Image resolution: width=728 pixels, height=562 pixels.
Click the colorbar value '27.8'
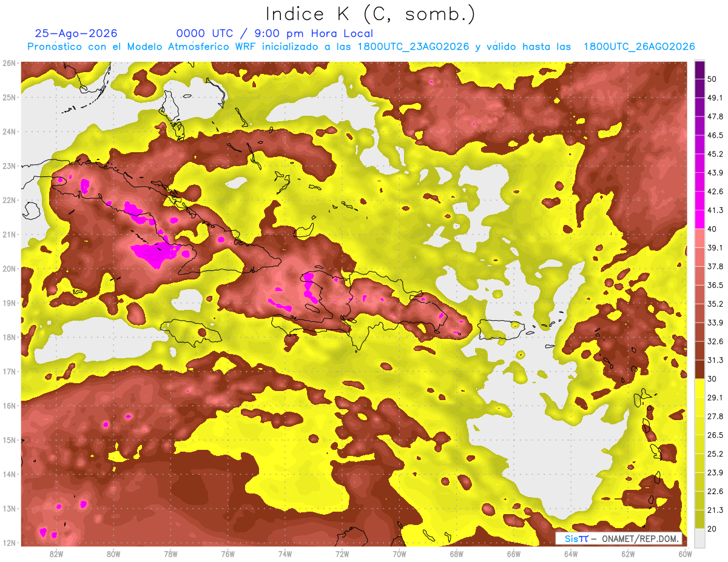click(715, 416)
